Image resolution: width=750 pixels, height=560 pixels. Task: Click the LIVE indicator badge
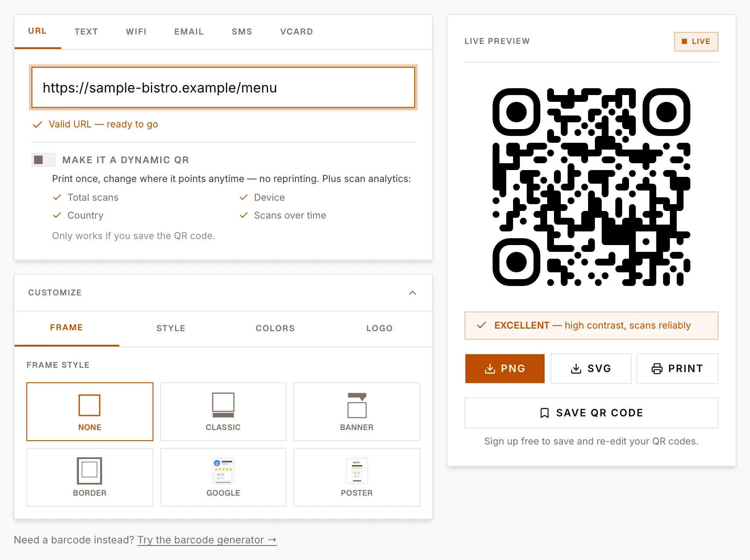pyautogui.click(x=696, y=41)
